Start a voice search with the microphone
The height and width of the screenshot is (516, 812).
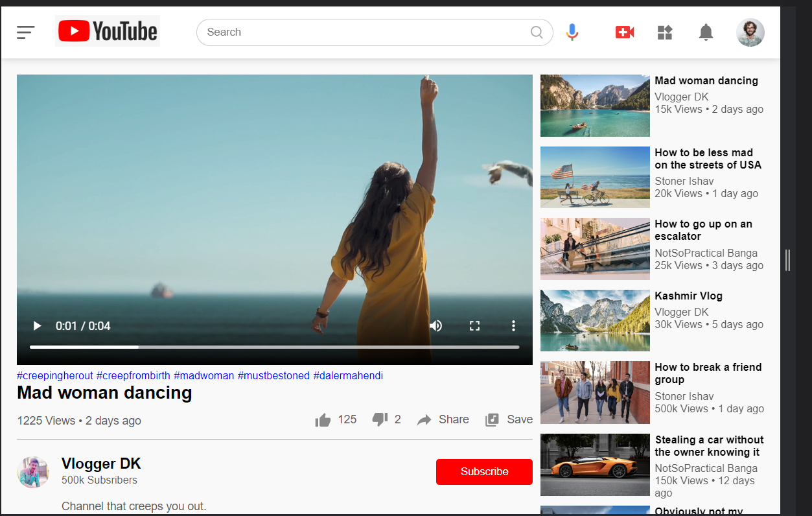[572, 32]
